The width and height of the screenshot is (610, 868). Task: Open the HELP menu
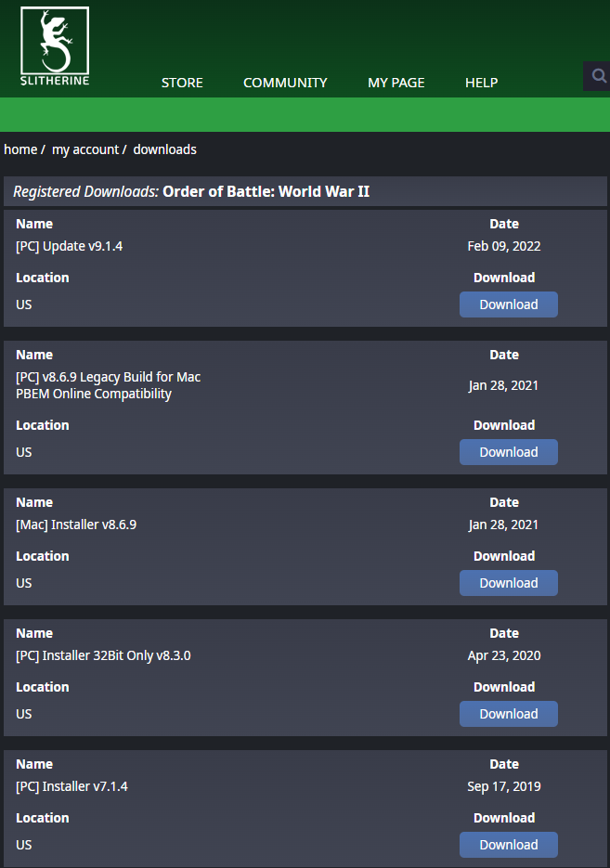(x=482, y=83)
